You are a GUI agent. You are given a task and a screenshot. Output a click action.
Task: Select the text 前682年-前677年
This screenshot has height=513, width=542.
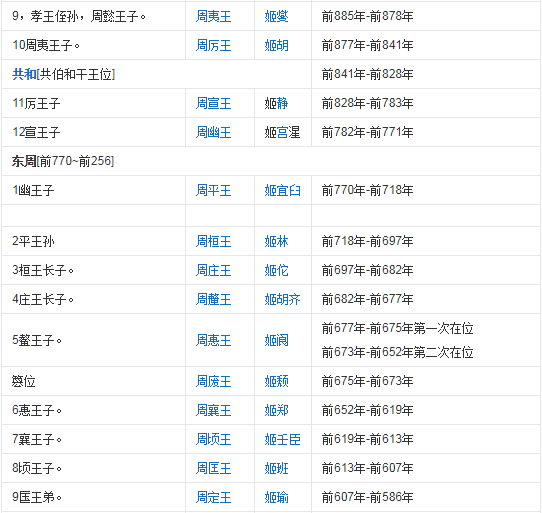(367, 299)
